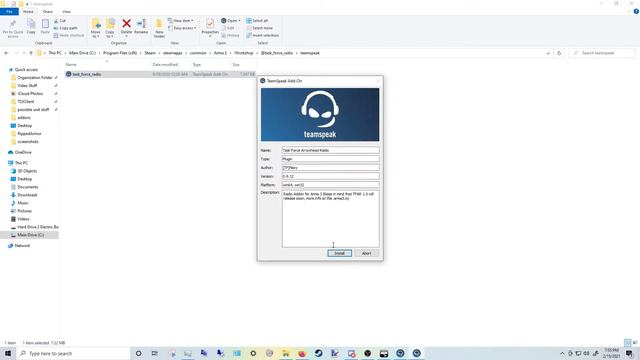
Task: Open the Easy access dropdown
Action: coord(182,28)
